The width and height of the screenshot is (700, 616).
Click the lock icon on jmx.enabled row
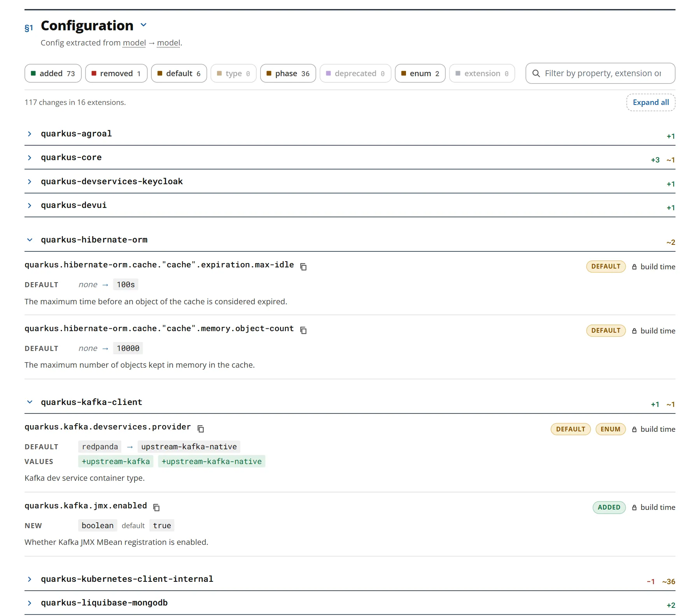(x=634, y=507)
